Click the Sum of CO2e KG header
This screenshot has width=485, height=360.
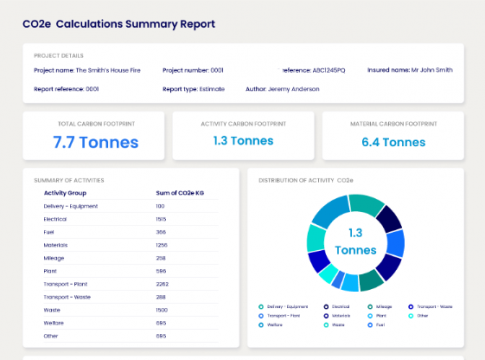coord(180,193)
